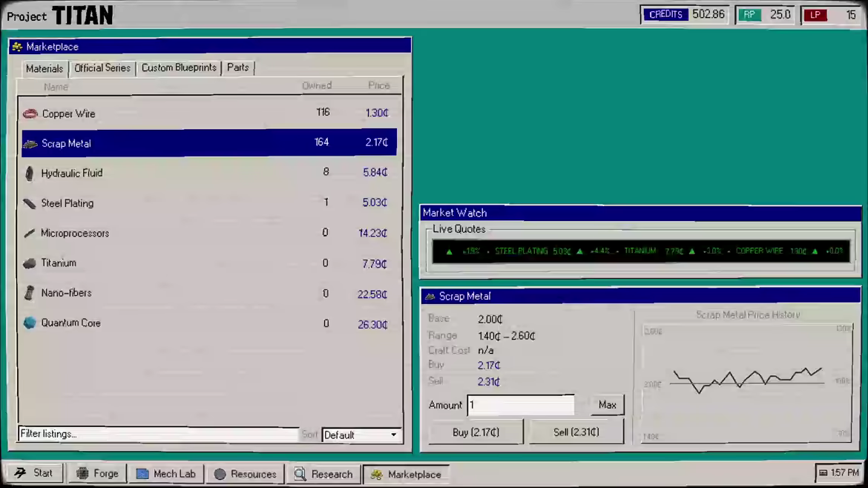Click the Live Quotes ticker strip
868x488 pixels.
pos(641,251)
